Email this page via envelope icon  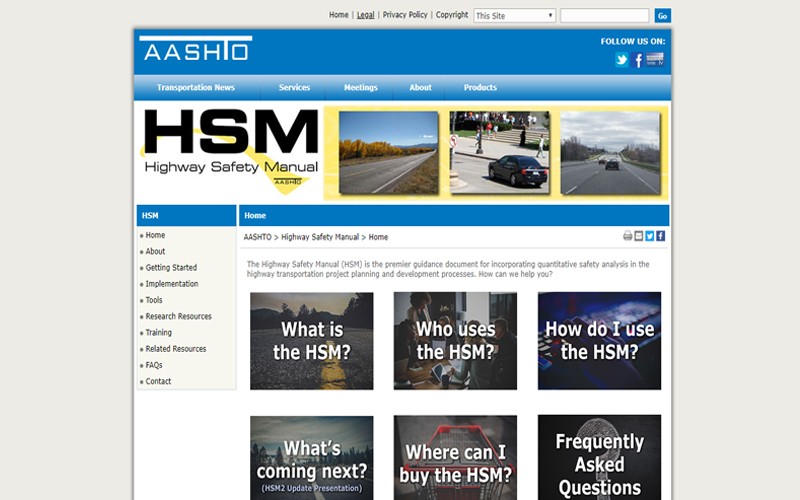(x=639, y=236)
